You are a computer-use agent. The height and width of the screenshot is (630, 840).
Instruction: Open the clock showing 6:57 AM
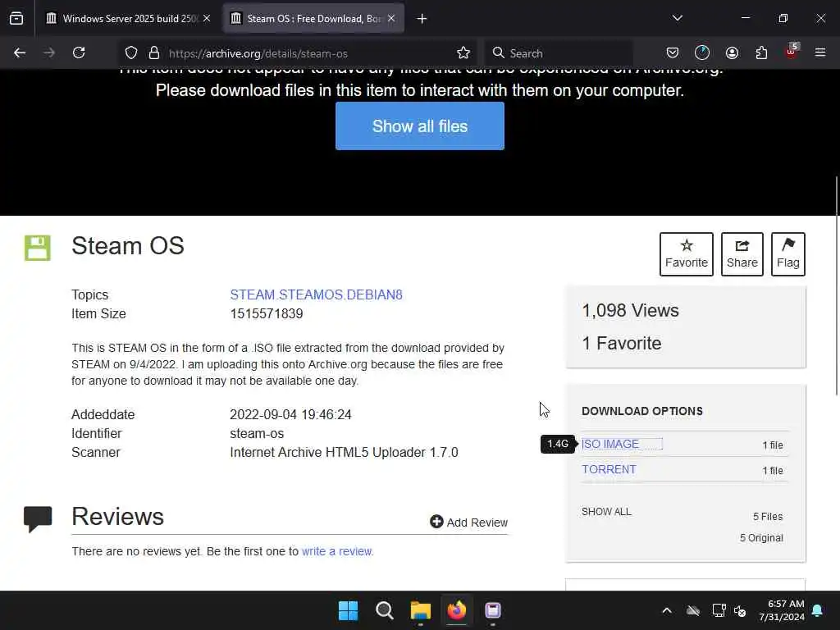782,610
